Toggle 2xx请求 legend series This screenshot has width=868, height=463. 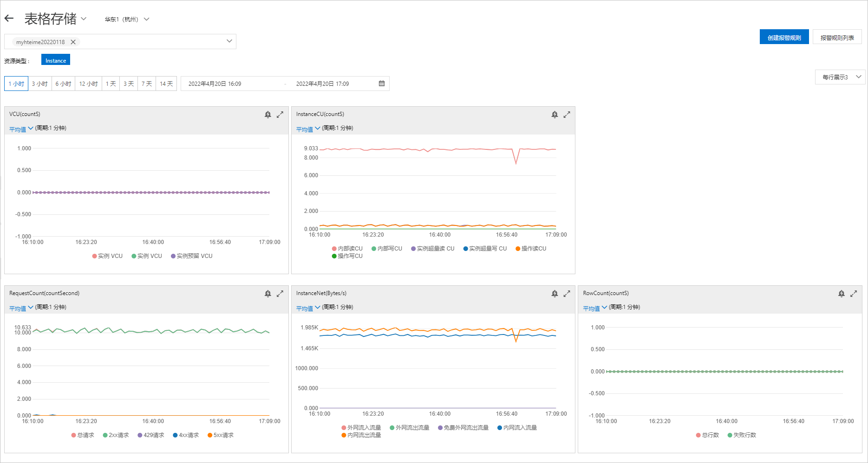[116, 435]
